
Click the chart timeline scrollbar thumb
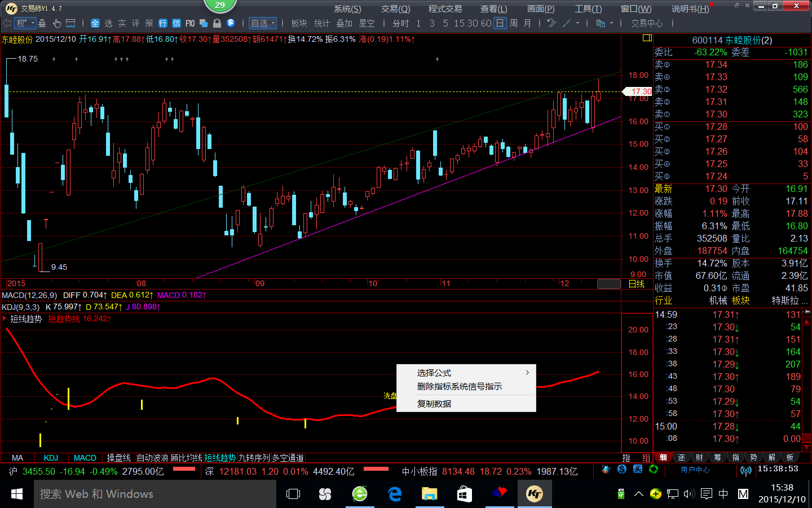[x=609, y=283]
